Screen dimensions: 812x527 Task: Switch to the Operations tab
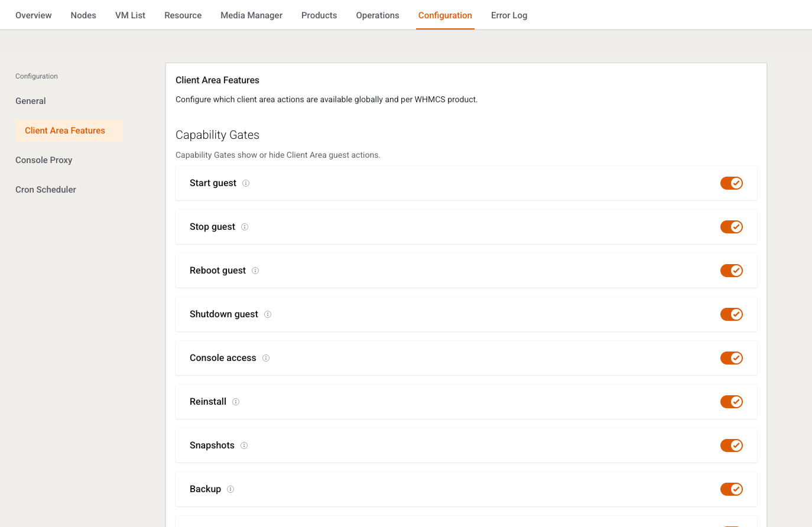click(378, 15)
